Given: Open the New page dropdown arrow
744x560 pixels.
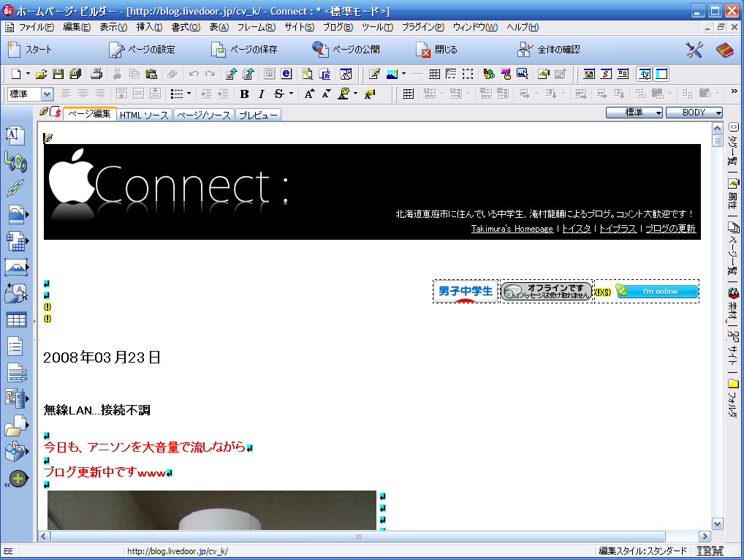Looking at the screenshot, I should [28, 74].
